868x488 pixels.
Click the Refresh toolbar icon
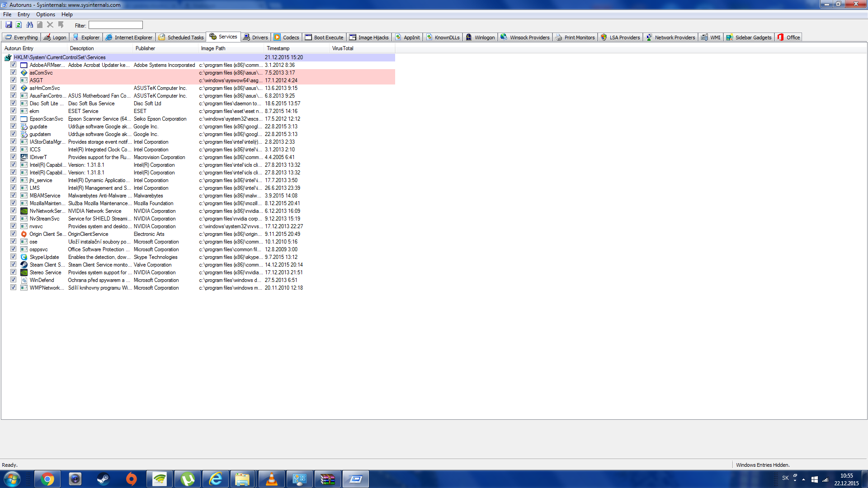point(19,25)
